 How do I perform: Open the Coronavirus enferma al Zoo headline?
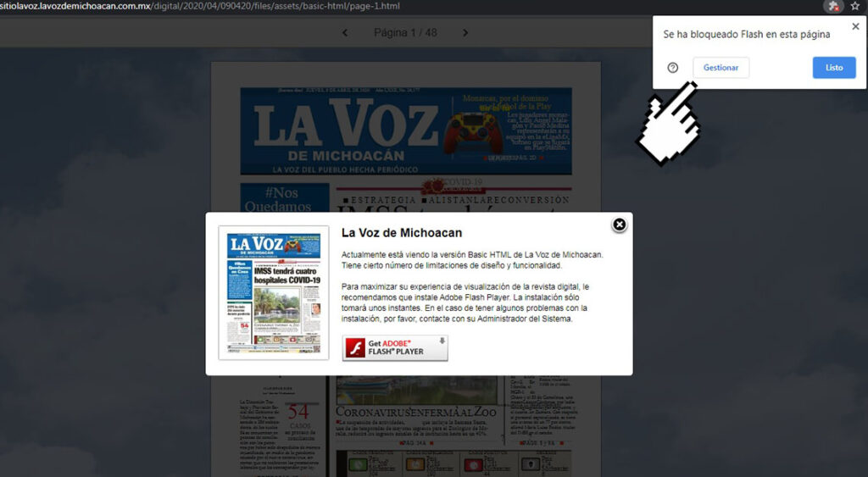click(x=417, y=412)
